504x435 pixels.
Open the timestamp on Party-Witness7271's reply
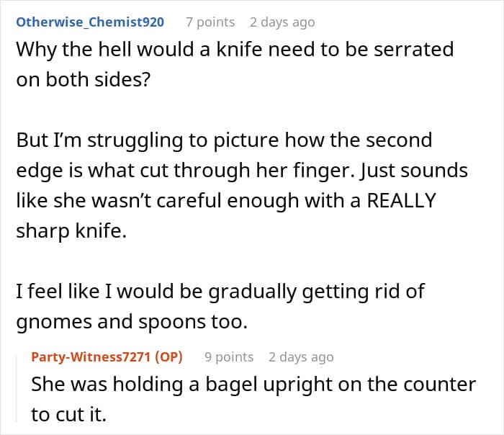tap(301, 356)
